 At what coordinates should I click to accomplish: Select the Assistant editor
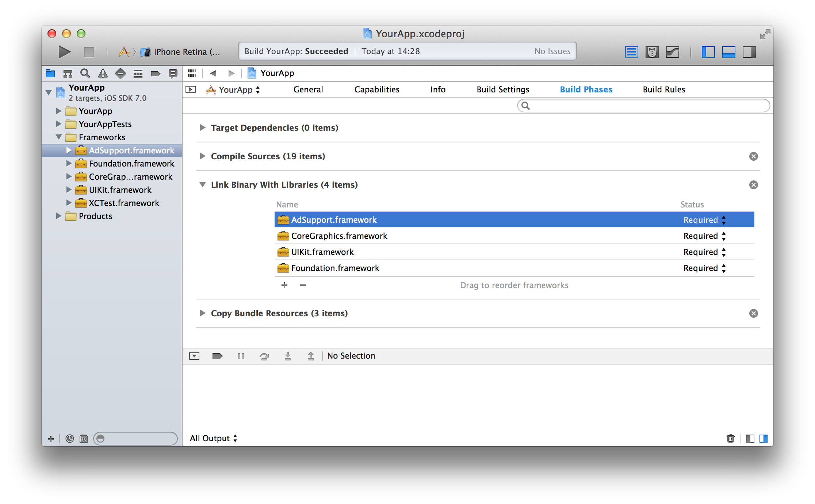[652, 52]
